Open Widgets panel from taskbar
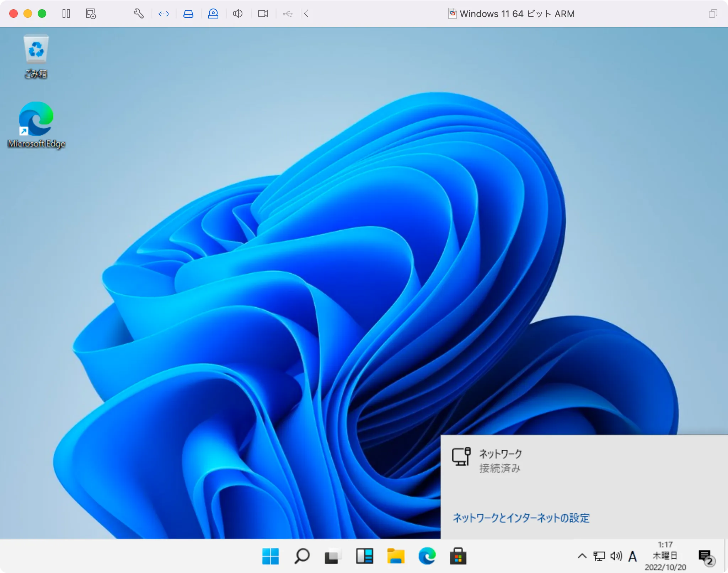The width and height of the screenshot is (728, 573). (x=364, y=556)
